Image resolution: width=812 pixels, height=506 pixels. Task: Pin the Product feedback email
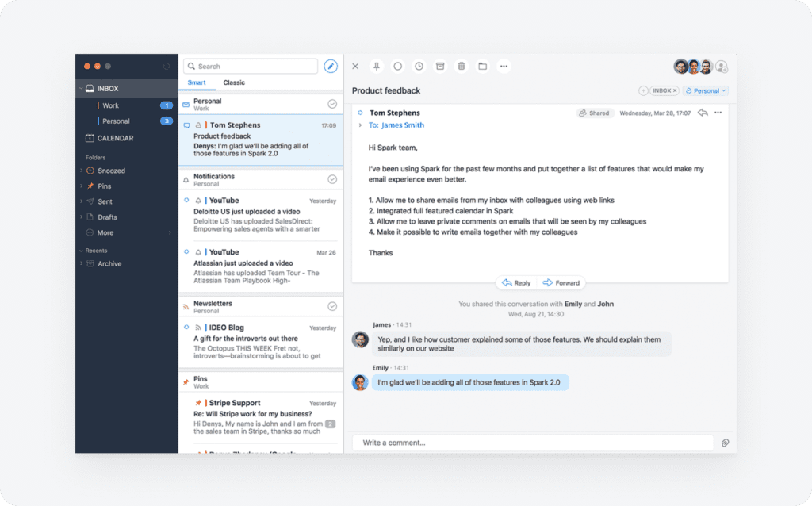[377, 66]
